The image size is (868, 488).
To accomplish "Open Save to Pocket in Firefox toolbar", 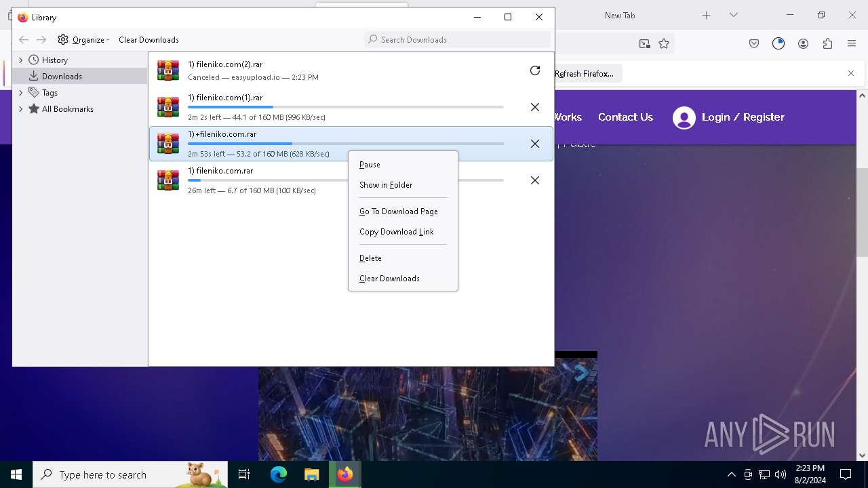I will (754, 43).
